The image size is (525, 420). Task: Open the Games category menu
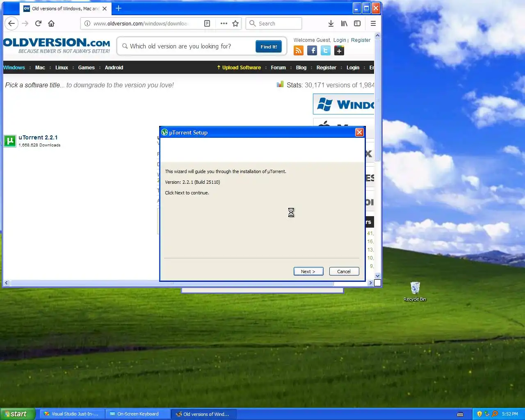(86, 68)
